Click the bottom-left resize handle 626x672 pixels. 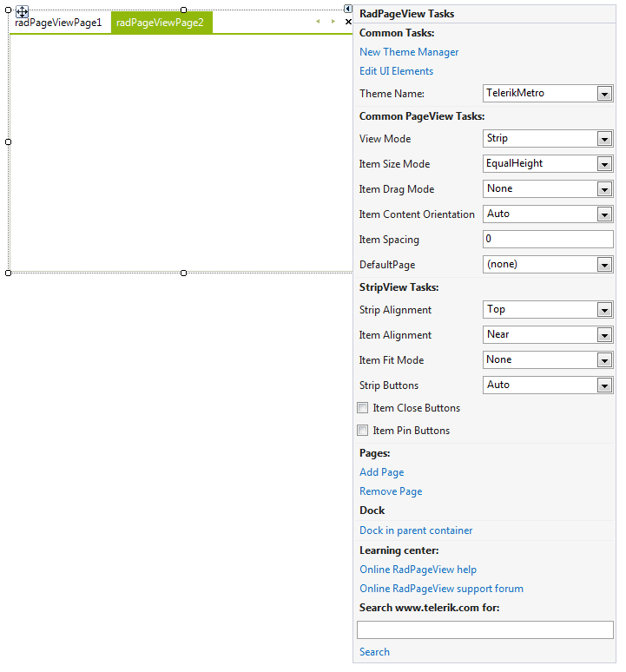point(8,273)
